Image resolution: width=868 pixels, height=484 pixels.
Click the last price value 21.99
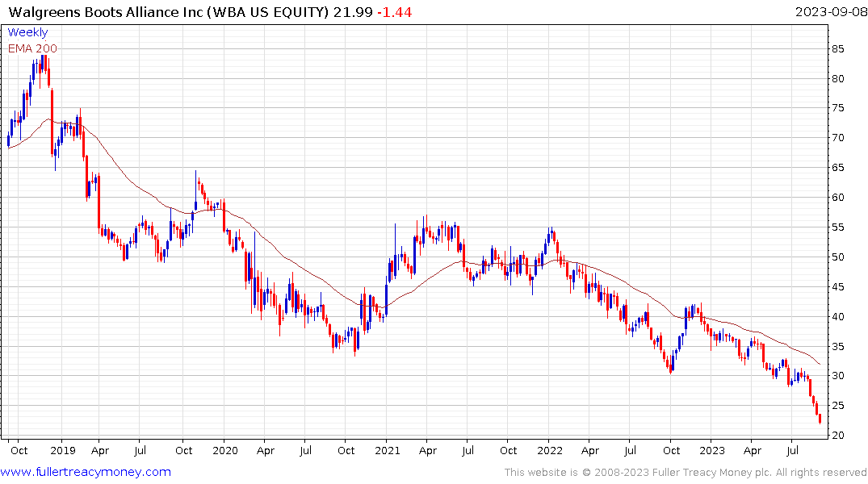tap(353, 11)
